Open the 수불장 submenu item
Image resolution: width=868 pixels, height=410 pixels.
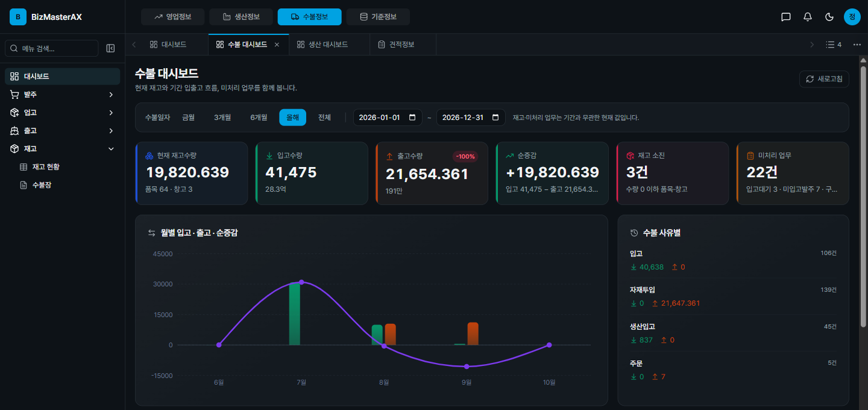pyautogui.click(x=68, y=185)
